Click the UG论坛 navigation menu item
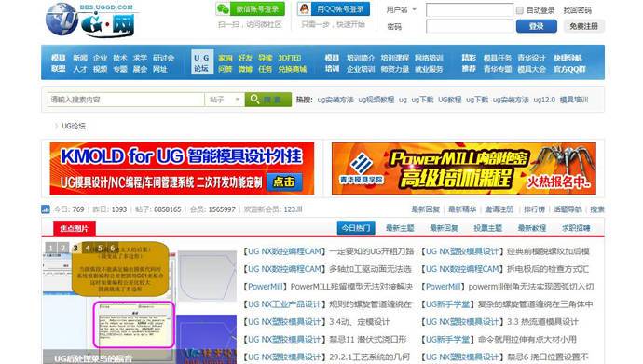 201,62
